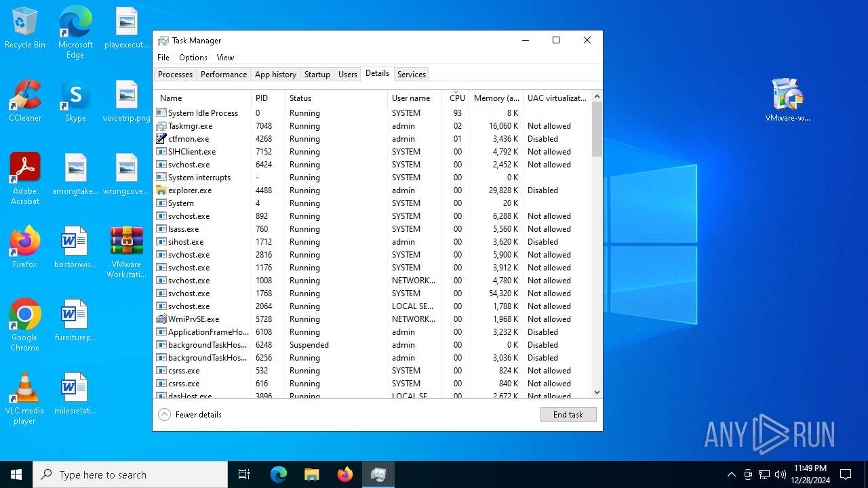This screenshot has height=488, width=868.
Task: Select the VMware-w installer icon on desktop
Action: pyautogui.click(x=787, y=100)
